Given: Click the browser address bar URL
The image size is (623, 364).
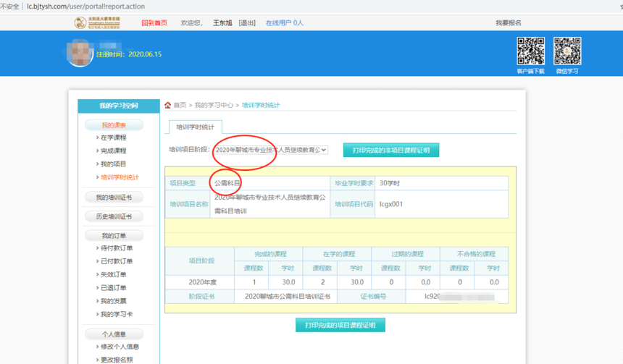Looking at the screenshot, I should coord(85,7).
